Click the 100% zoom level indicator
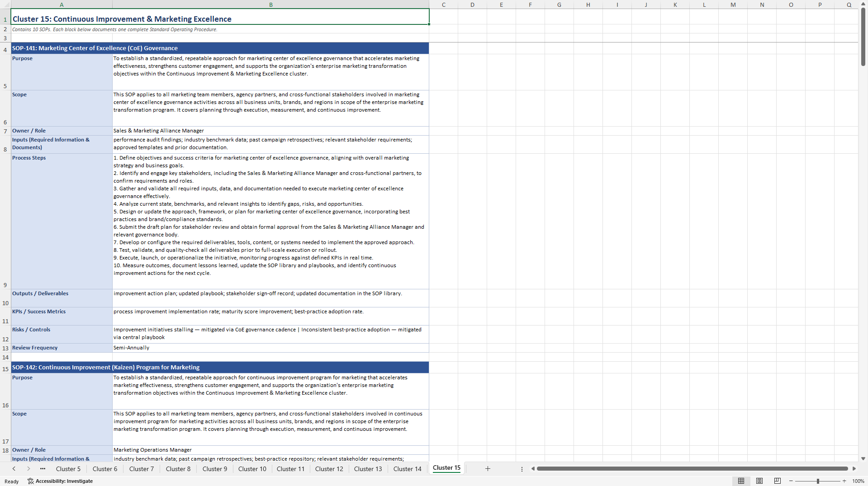868x486 pixels. [858, 481]
